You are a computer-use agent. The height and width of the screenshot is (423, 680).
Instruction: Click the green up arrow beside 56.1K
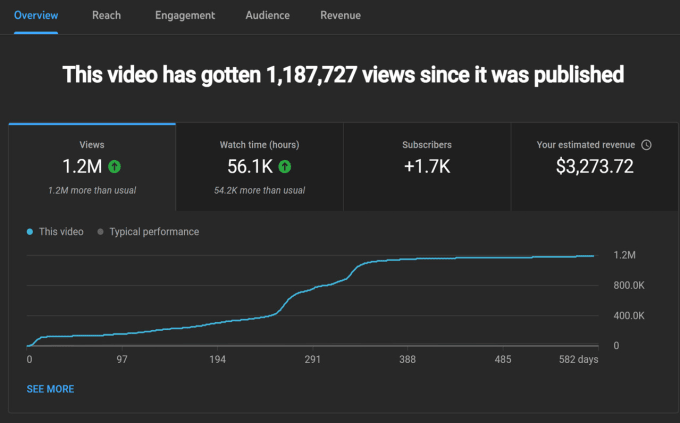pos(284,167)
